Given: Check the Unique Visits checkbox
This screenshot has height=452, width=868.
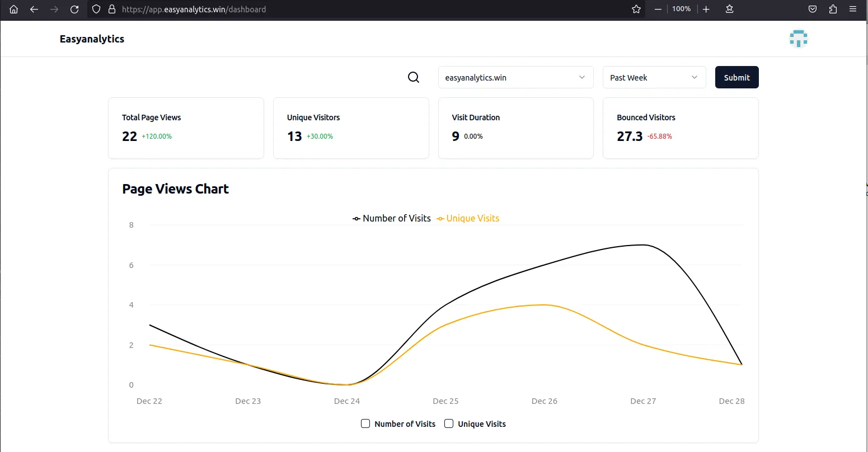Looking at the screenshot, I should coord(448,423).
